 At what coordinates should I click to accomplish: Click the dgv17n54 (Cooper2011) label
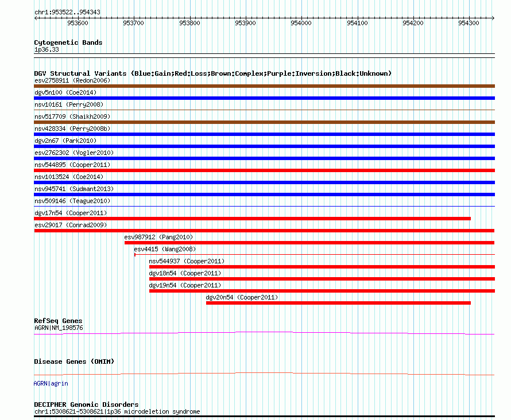71,213
